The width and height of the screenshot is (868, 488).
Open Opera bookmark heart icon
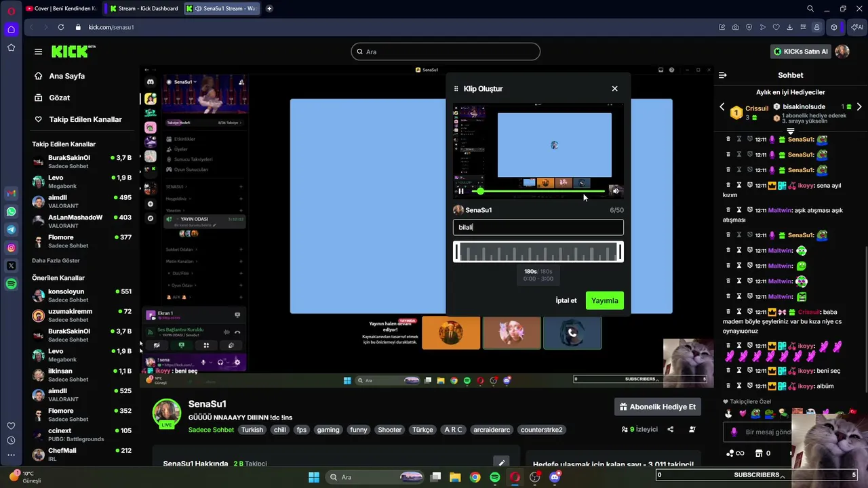(x=776, y=27)
